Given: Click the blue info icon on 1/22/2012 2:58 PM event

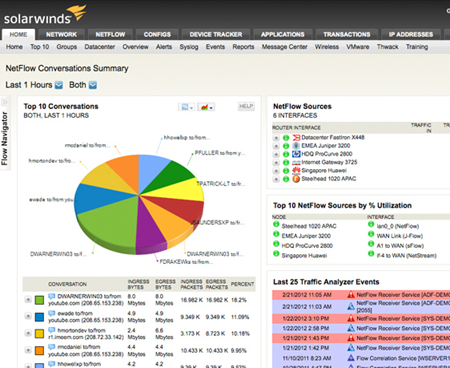Looking at the screenshot, I should [351, 328].
